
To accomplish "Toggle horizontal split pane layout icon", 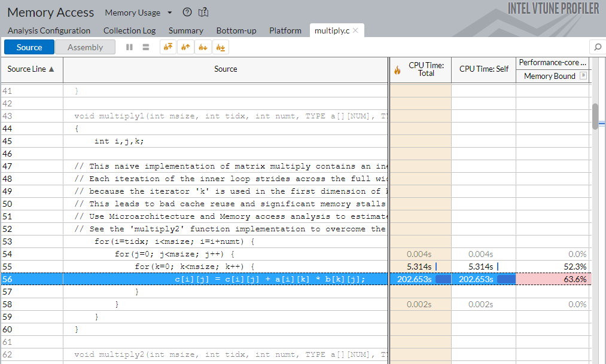I will 146,47.
